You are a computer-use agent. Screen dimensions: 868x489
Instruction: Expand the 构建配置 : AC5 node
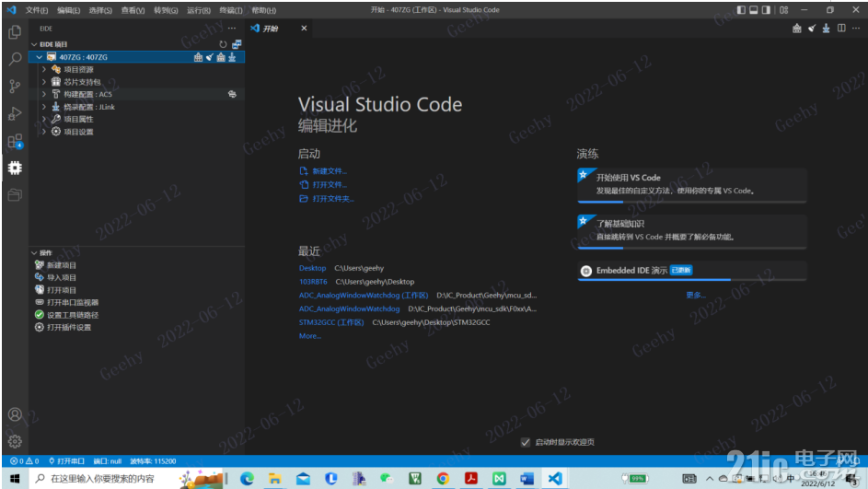pyautogui.click(x=44, y=94)
